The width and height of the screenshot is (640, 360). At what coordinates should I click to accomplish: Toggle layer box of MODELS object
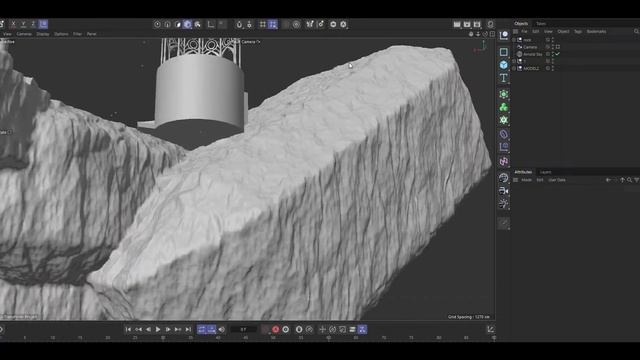click(x=548, y=68)
